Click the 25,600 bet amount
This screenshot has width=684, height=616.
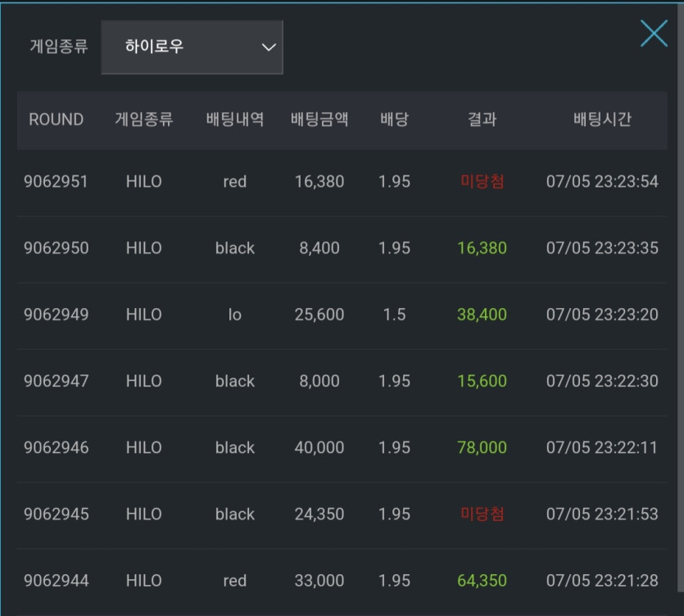(x=319, y=315)
